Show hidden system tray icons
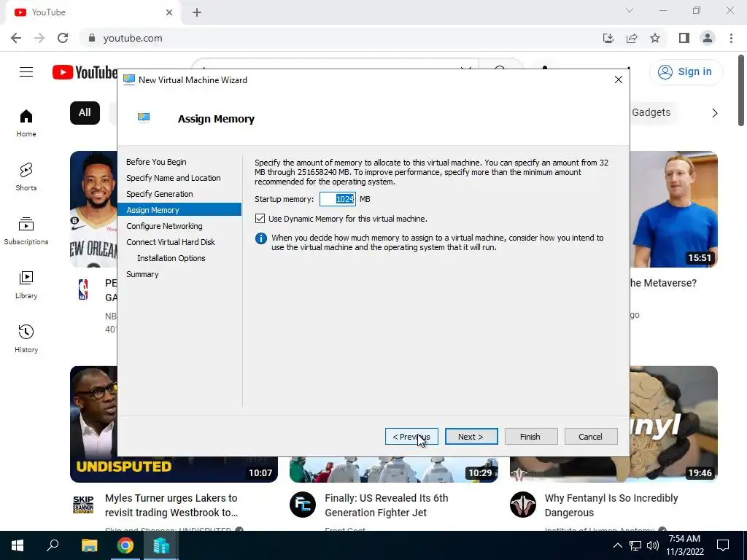Viewport: 747px width, 560px height. pyautogui.click(x=617, y=545)
